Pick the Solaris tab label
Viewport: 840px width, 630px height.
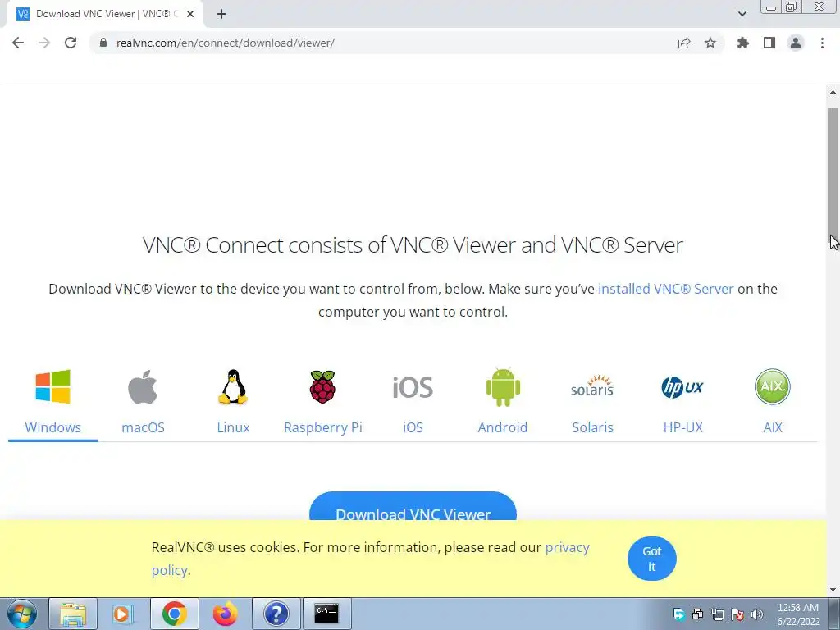point(592,427)
